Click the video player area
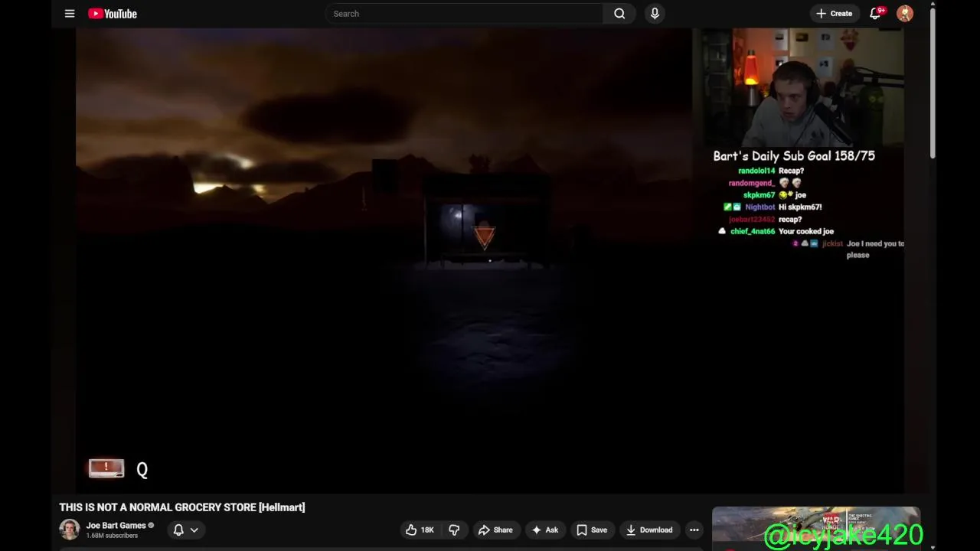Viewport: 980px width, 551px height. pos(490,260)
